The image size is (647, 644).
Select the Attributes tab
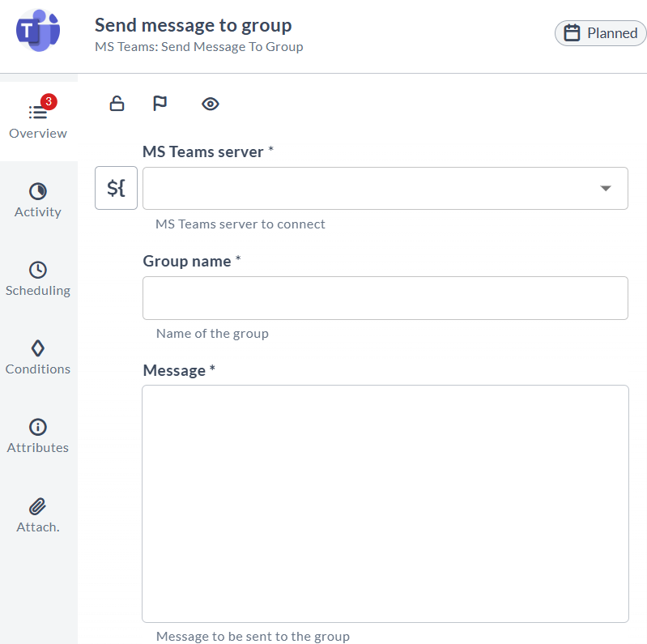point(38,436)
